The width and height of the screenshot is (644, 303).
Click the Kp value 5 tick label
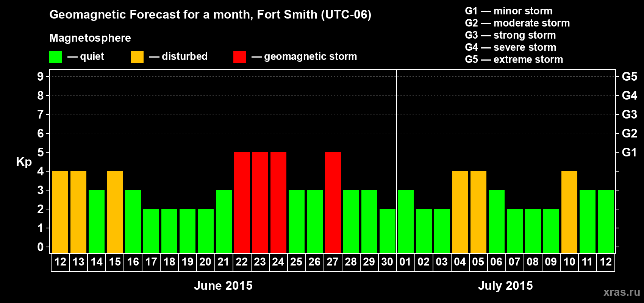41,152
